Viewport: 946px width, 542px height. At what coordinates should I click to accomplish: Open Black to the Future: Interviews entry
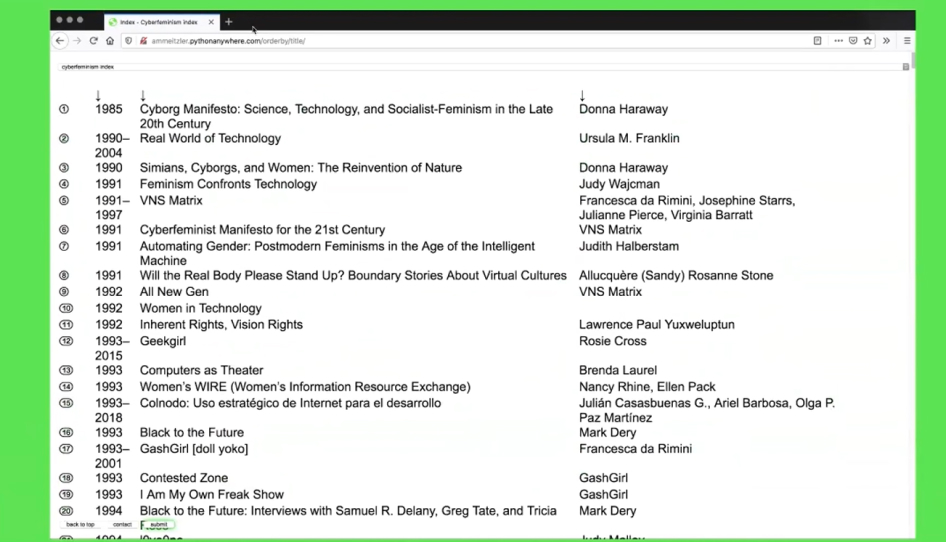coord(348,511)
